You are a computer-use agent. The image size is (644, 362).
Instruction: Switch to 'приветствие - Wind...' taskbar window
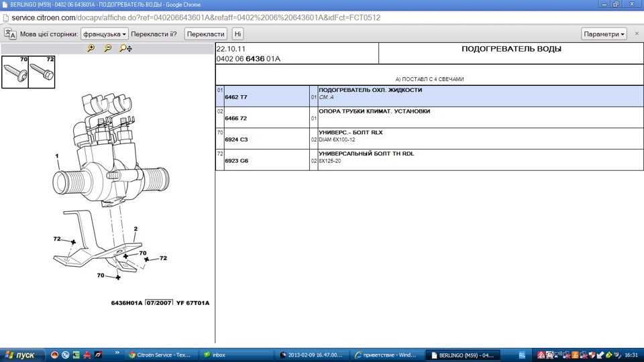tap(386, 355)
